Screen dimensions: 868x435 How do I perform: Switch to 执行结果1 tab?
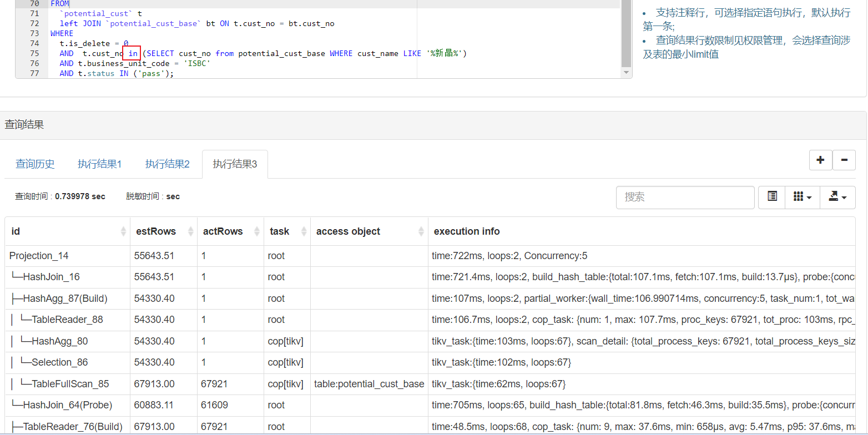100,164
